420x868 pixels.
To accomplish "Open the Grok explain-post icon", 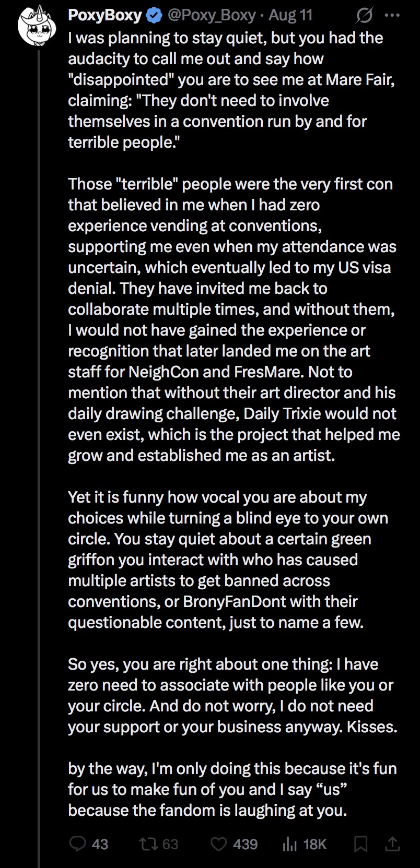I will (x=364, y=16).
